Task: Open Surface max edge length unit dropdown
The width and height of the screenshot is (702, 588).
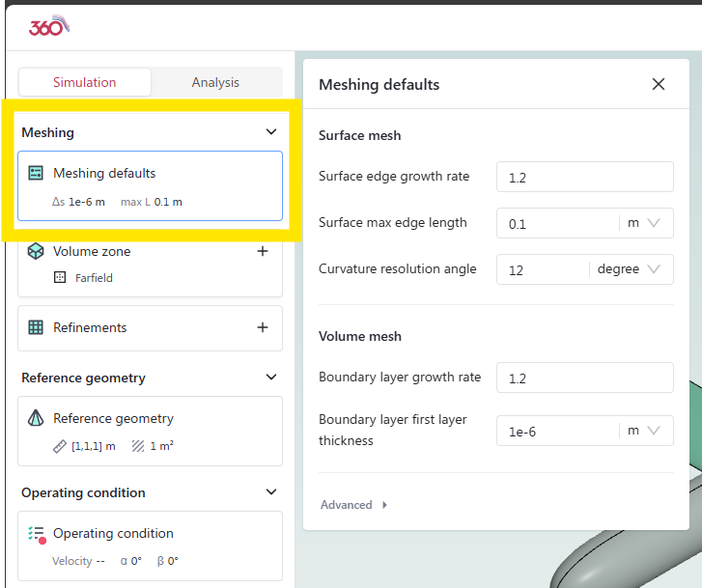Action: point(644,223)
